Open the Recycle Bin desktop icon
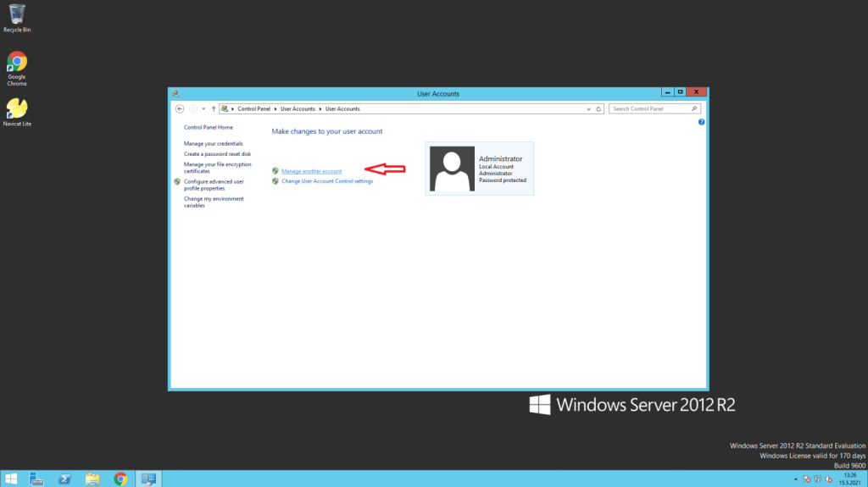The width and height of the screenshot is (868, 487). 17,19
